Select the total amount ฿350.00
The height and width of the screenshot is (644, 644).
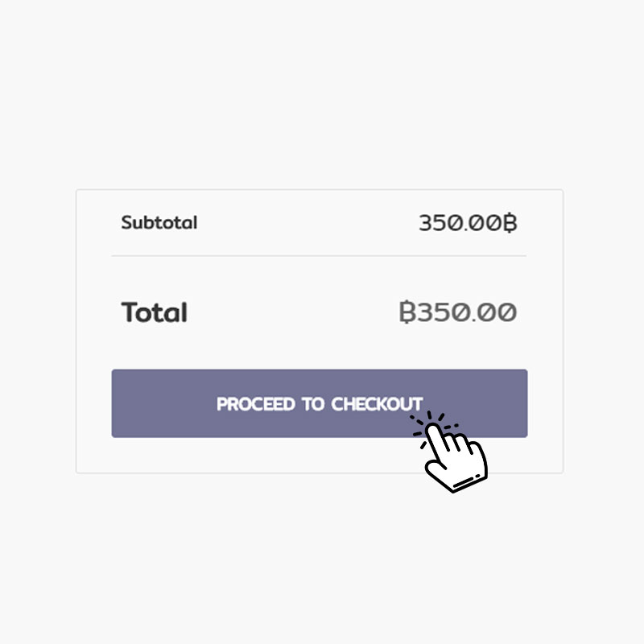(457, 312)
